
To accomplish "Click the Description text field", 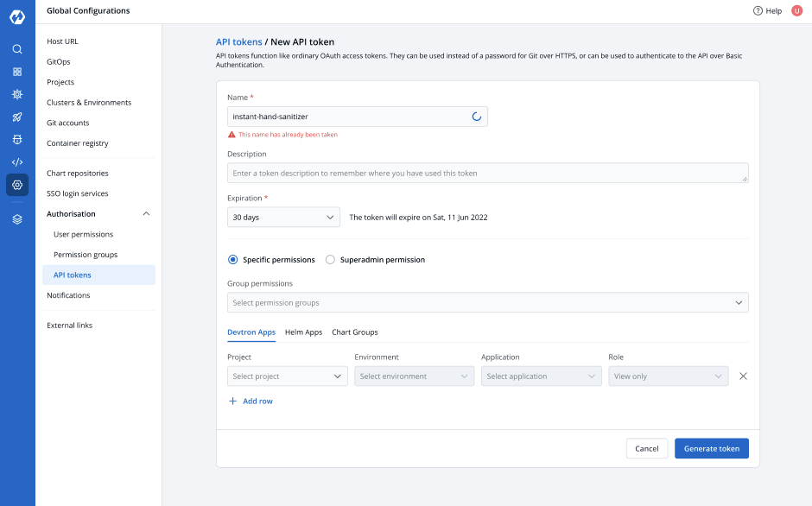I will 487,174.
